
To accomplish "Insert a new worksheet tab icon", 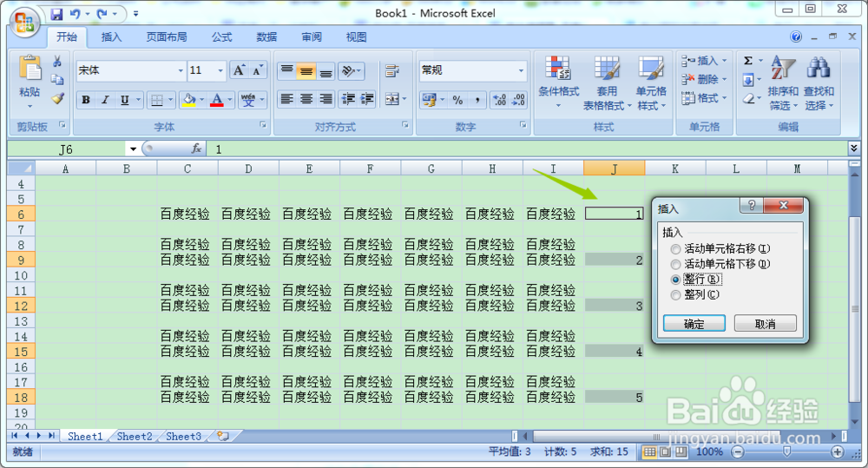I will pyautogui.click(x=223, y=436).
